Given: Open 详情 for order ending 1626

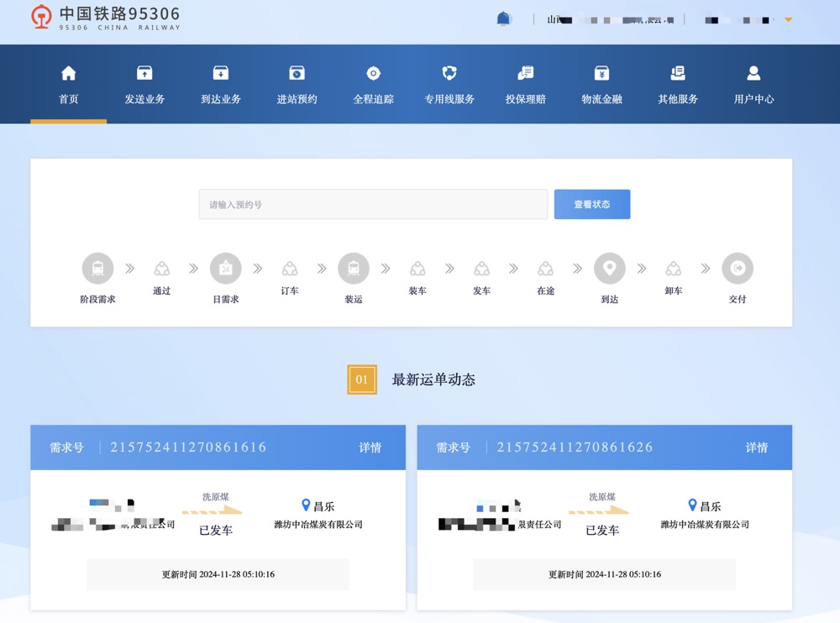Looking at the screenshot, I should [756, 448].
